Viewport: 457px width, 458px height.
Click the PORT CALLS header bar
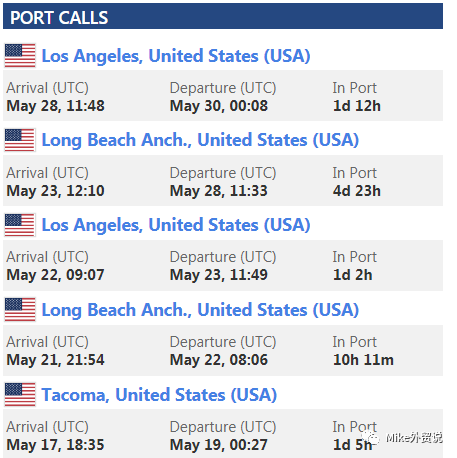223,16
